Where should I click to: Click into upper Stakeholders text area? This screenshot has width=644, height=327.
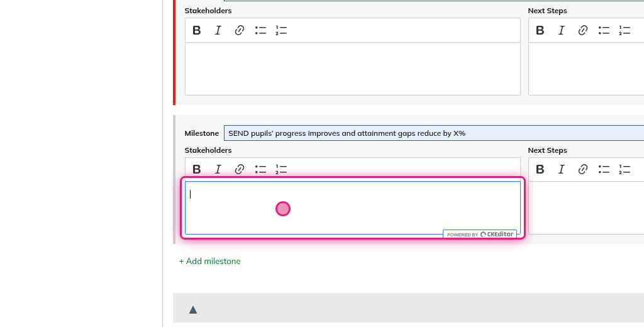pos(353,69)
